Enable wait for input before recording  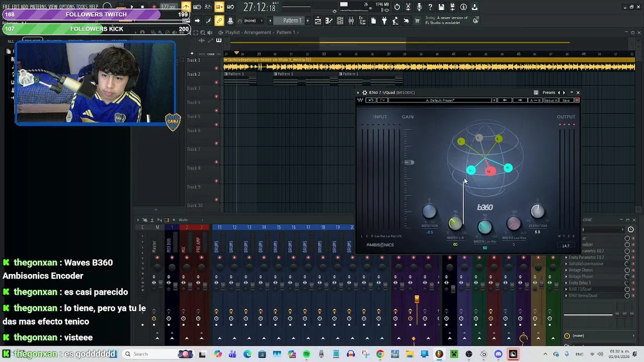coord(197,7)
